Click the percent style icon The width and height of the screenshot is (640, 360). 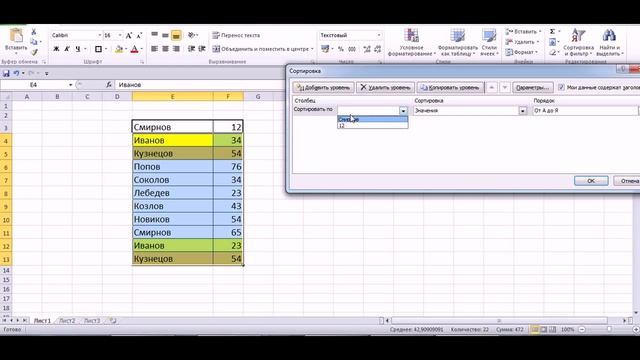point(341,49)
